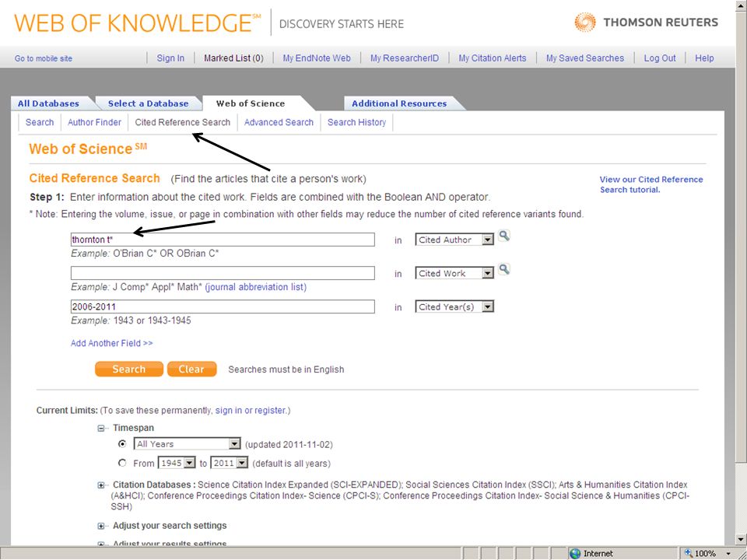Click the Help link
Viewport: 747px width, 560px height.
pos(704,58)
